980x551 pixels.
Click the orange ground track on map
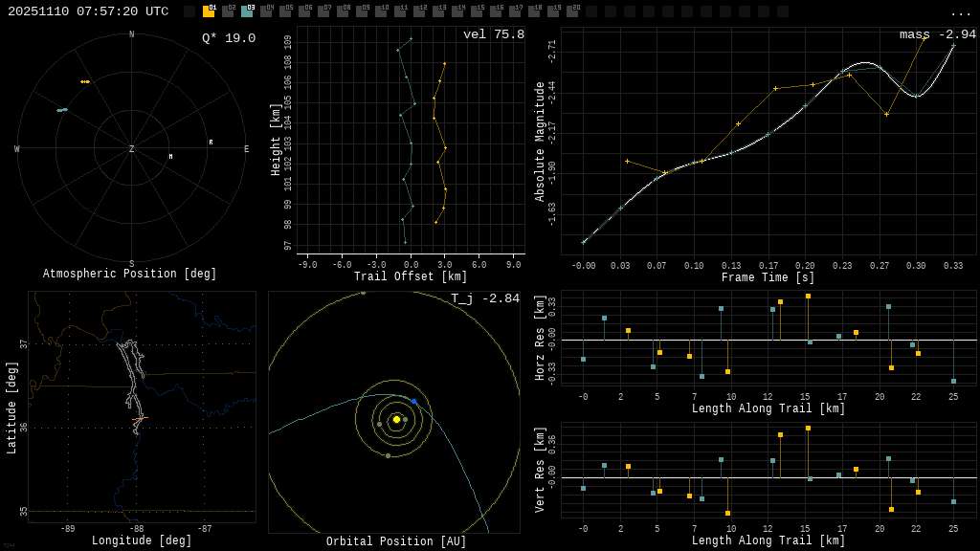click(140, 418)
